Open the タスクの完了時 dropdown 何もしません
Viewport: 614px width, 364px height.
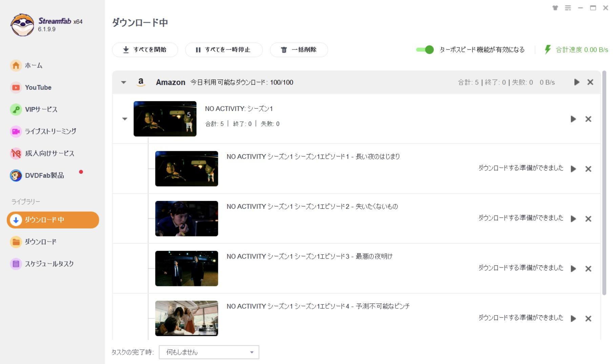click(x=209, y=352)
